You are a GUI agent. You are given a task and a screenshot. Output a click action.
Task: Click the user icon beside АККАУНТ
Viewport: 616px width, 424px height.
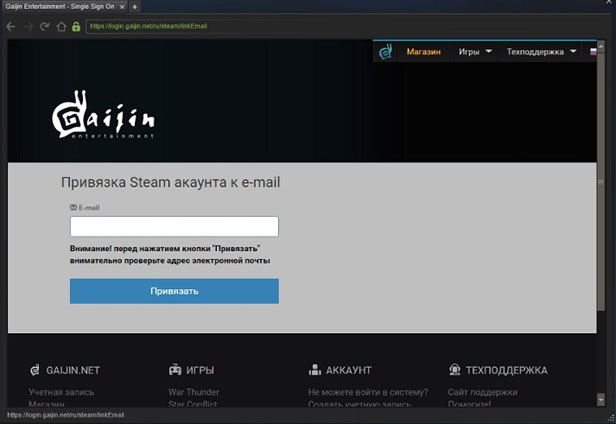coord(315,369)
